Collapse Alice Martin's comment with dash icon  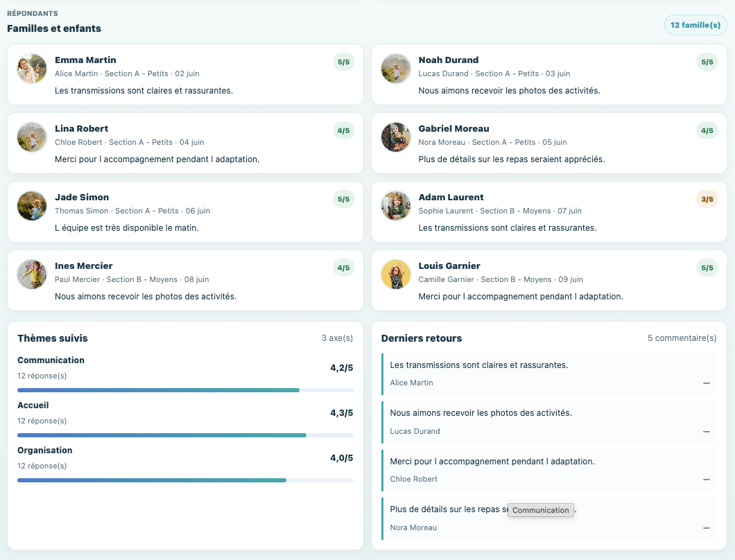click(x=707, y=383)
